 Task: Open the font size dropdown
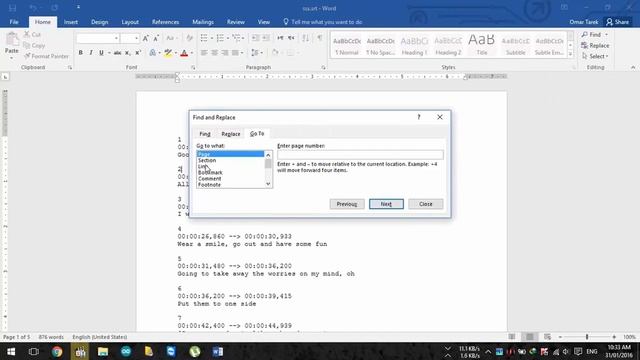[x=136, y=38]
